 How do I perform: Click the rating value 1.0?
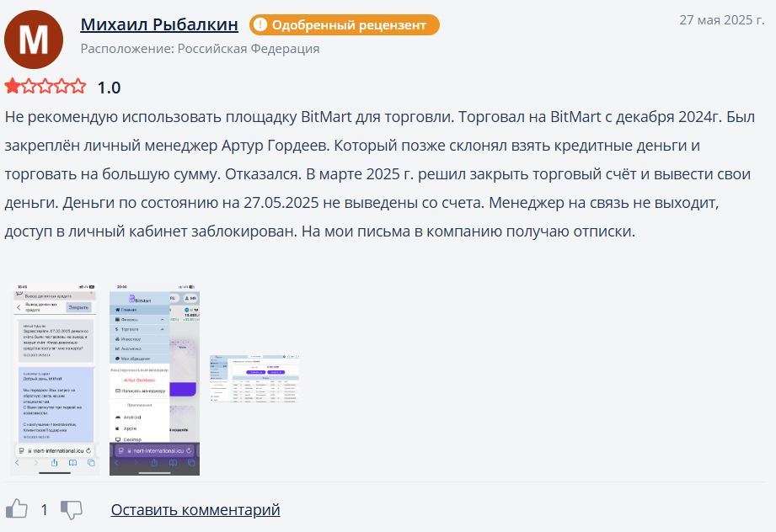tap(109, 88)
